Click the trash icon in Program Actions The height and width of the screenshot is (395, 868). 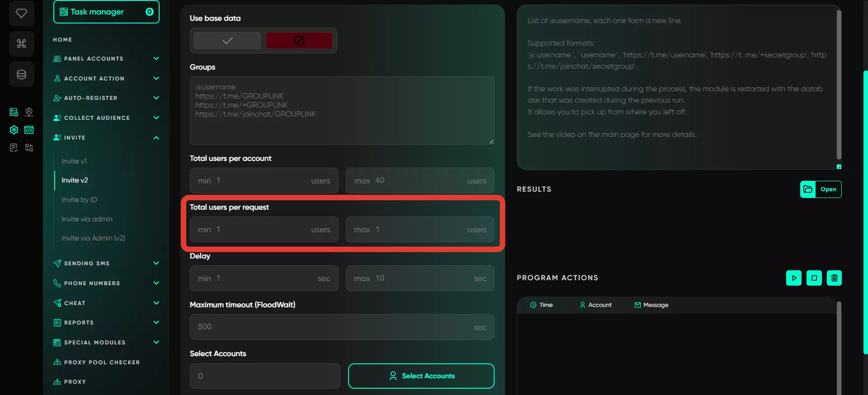(x=834, y=278)
